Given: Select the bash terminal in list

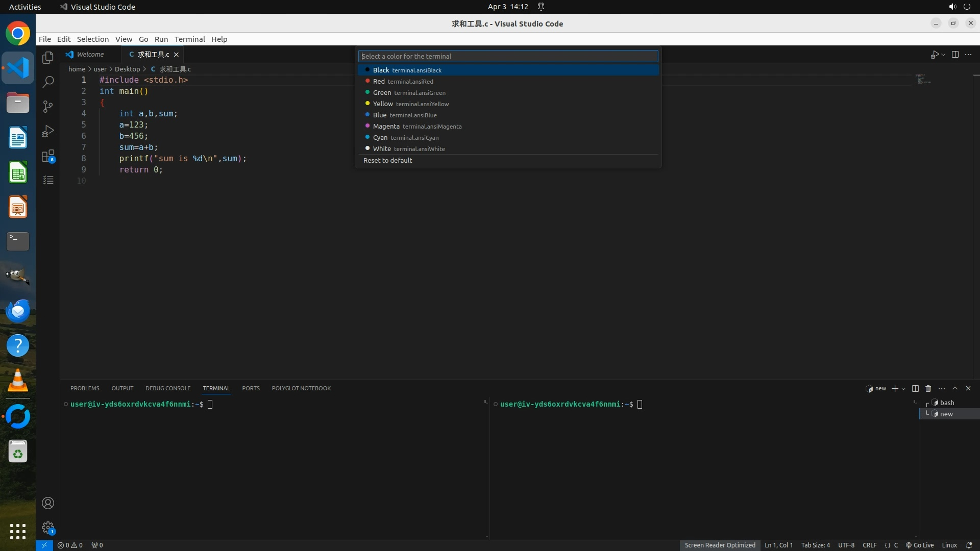Looking at the screenshot, I should coord(947,403).
